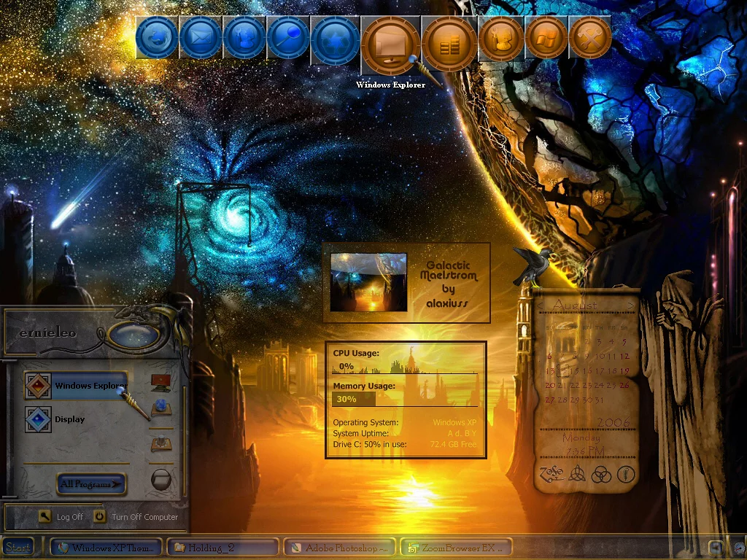The image size is (747, 560).
Task: Open the orange stacked-bars dock icon
Action: (x=449, y=43)
